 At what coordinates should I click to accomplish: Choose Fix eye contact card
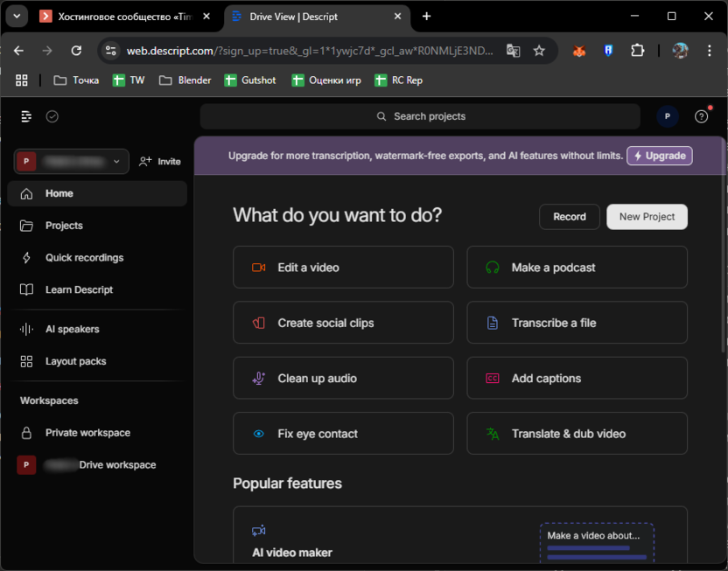click(343, 433)
